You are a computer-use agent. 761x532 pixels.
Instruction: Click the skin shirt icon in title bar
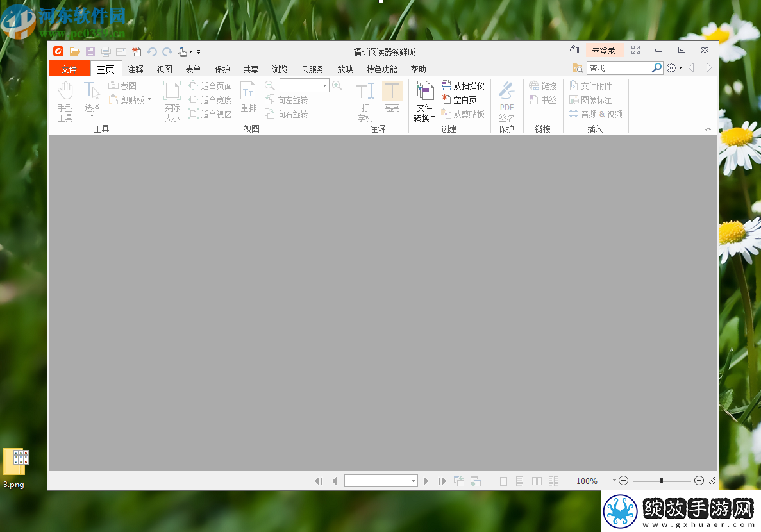click(574, 49)
